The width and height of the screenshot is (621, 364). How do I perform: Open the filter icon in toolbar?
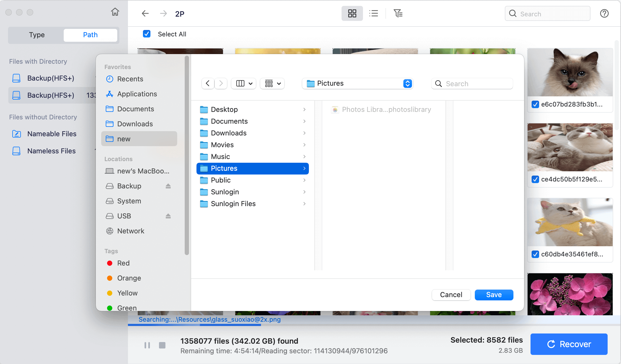click(398, 13)
